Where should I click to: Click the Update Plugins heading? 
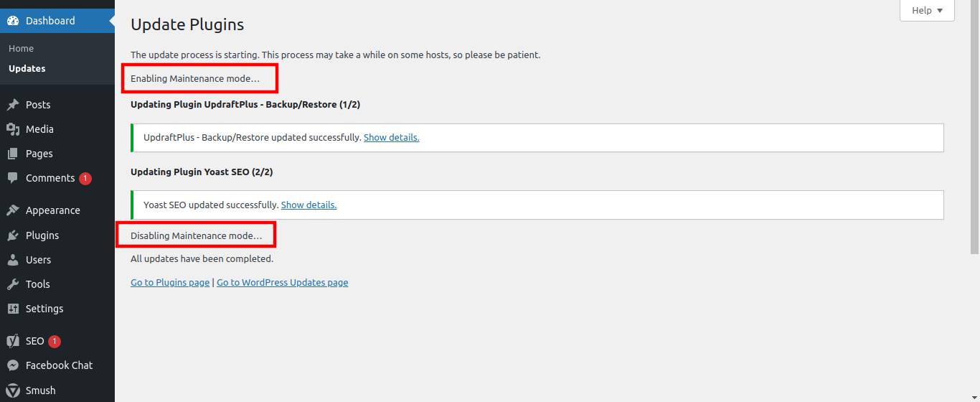point(187,24)
